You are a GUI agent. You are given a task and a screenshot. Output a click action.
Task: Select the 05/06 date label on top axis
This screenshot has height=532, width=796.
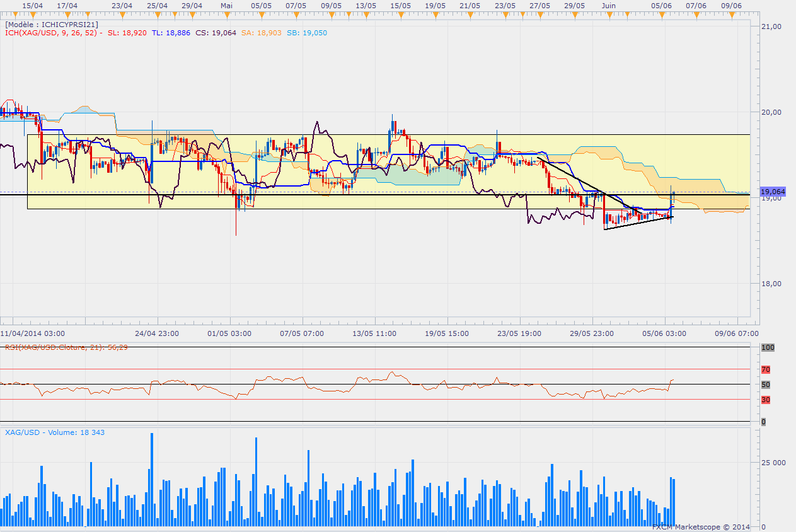[661, 4]
